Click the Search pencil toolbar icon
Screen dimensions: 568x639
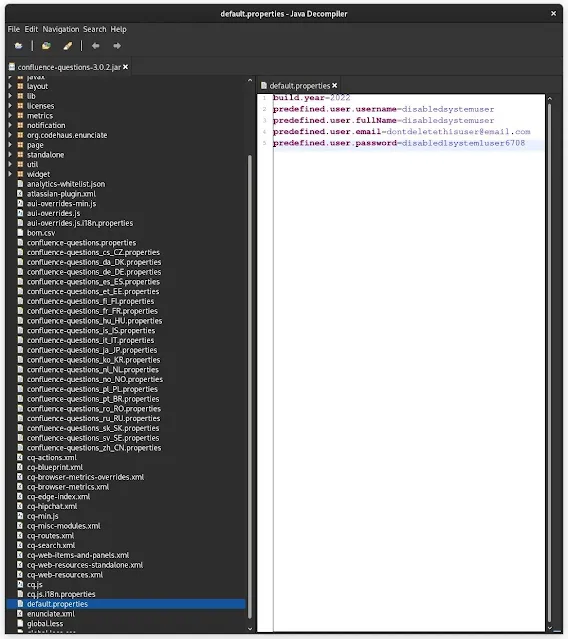coord(68,46)
